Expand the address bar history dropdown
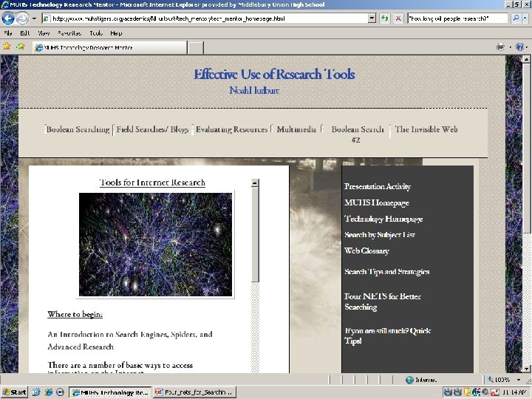 point(372,18)
